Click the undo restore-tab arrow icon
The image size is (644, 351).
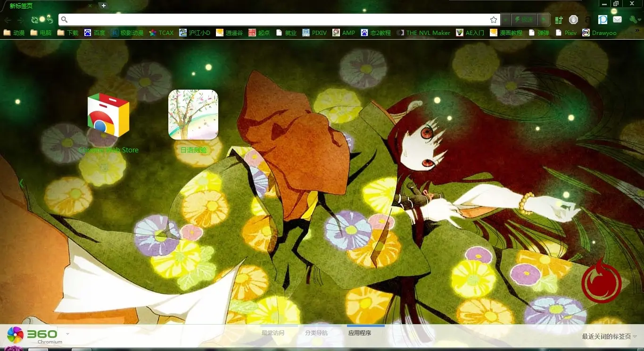tap(49, 19)
